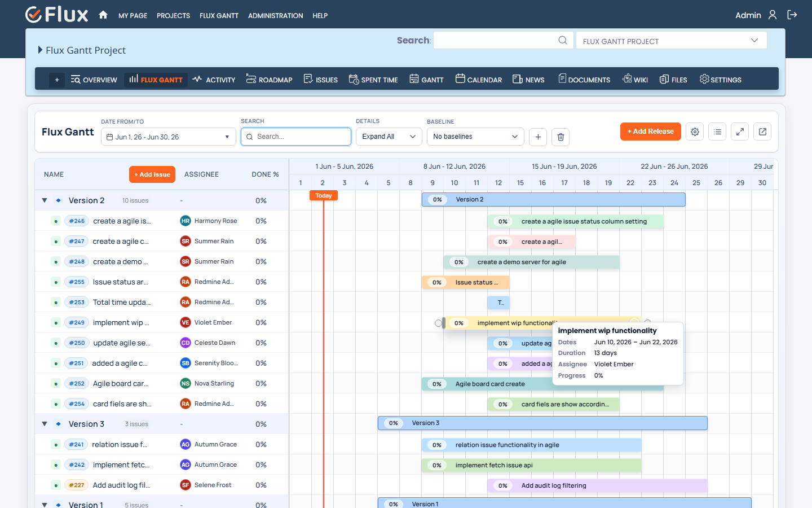Open Gantt in new window icon
The width and height of the screenshot is (812, 508).
tap(762, 132)
